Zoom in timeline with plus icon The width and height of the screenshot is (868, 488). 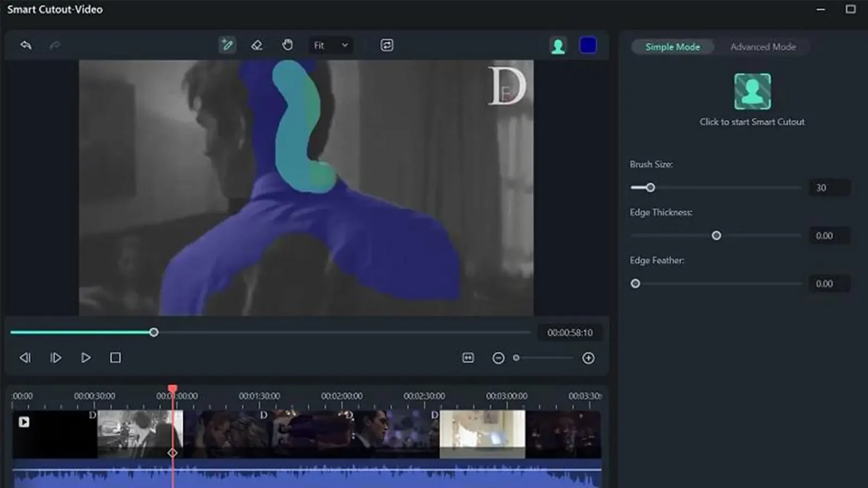coord(589,358)
